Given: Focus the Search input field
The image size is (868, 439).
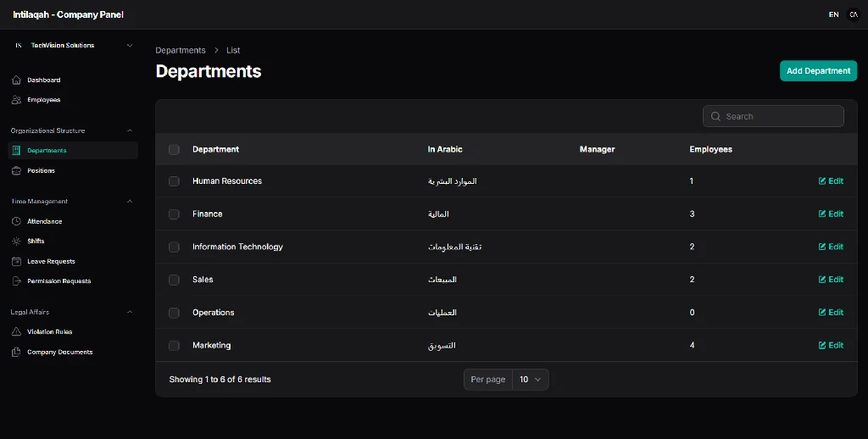Looking at the screenshot, I should 773,116.
